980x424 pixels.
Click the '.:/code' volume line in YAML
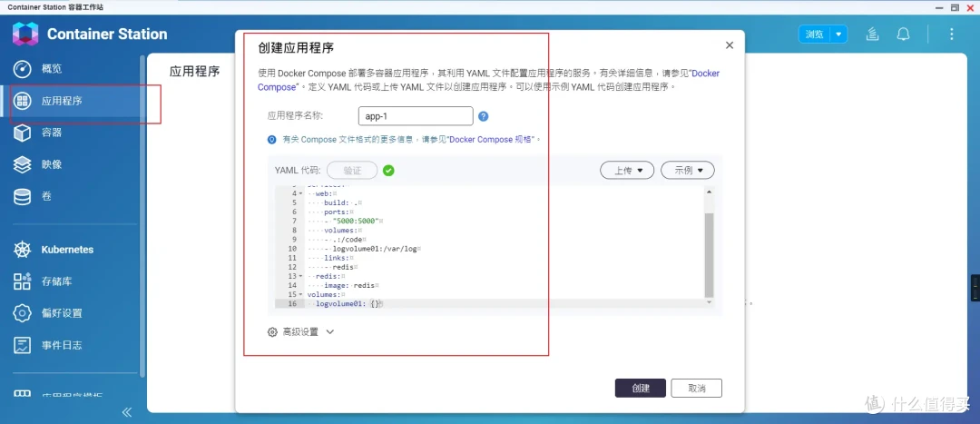(x=349, y=239)
